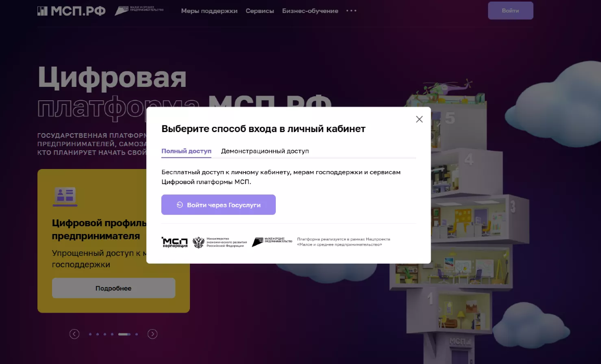Click the dialog's Малое и среднее предпринимательство logo
Viewport: 601px width, 364px height.
coord(272,242)
